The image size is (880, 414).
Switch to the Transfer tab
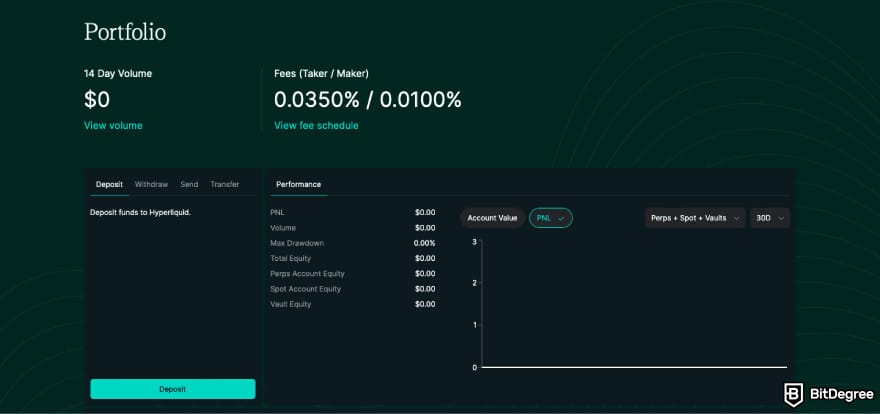(x=224, y=185)
